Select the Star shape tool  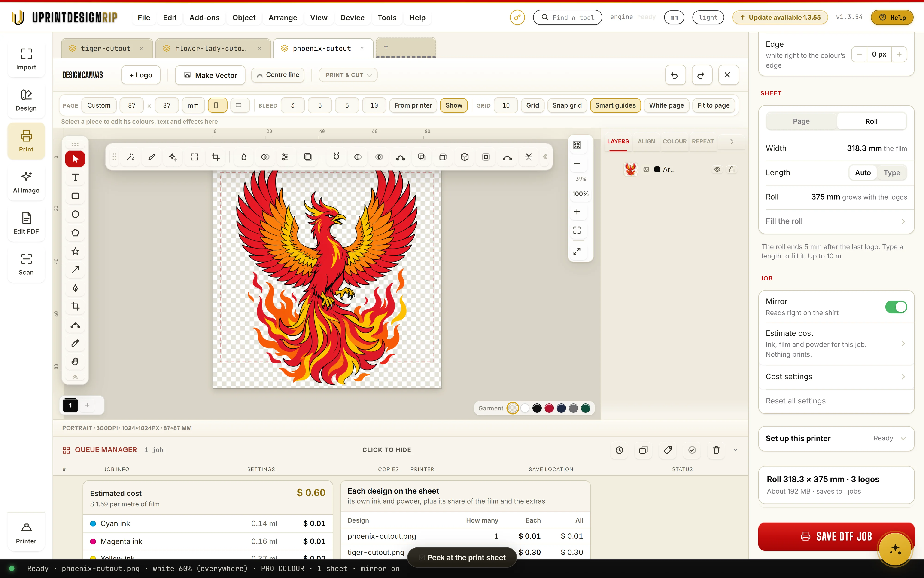coord(75,251)
